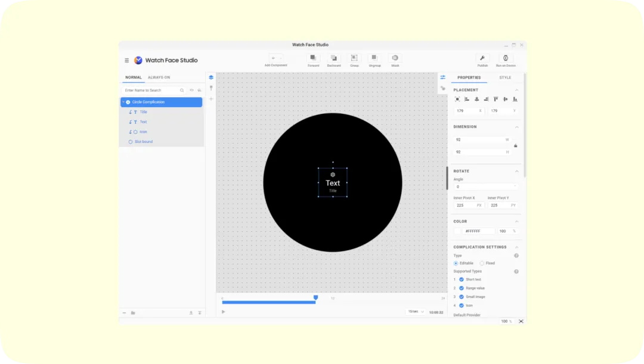Open the 15/sec frame rate dropdown
Viewport: 644px width, 364px height.
click(416, 312)
